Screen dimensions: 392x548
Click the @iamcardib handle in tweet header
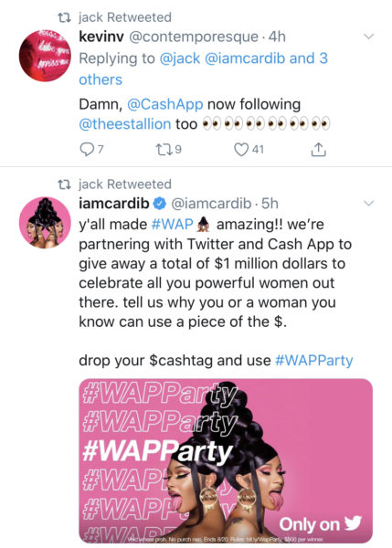(211, 204)
